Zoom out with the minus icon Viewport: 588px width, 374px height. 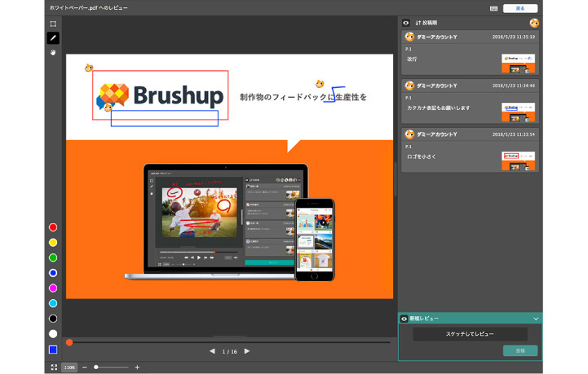pos(84,367)
